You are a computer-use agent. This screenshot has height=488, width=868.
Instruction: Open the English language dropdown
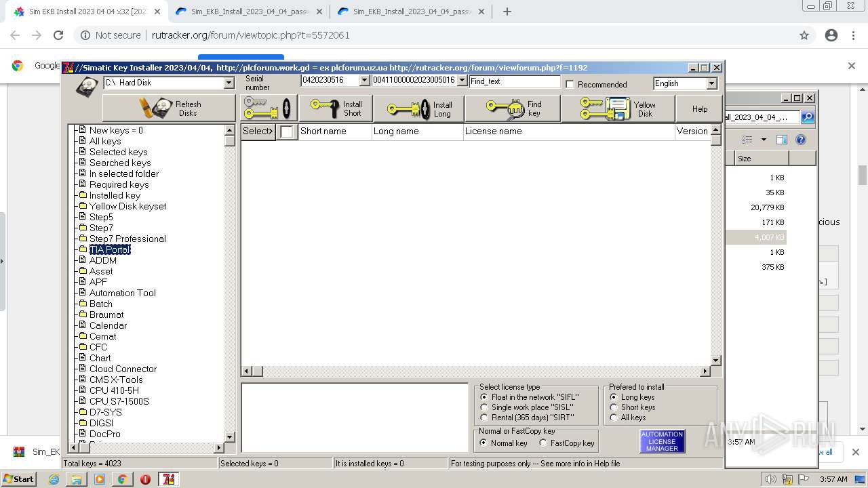[711, 83]
